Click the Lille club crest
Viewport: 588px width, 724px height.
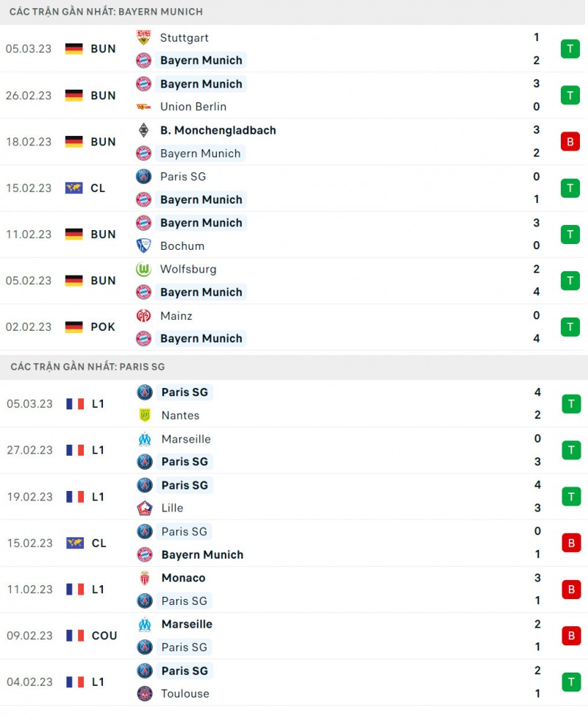pyautogui.click(x=145, y=508)
